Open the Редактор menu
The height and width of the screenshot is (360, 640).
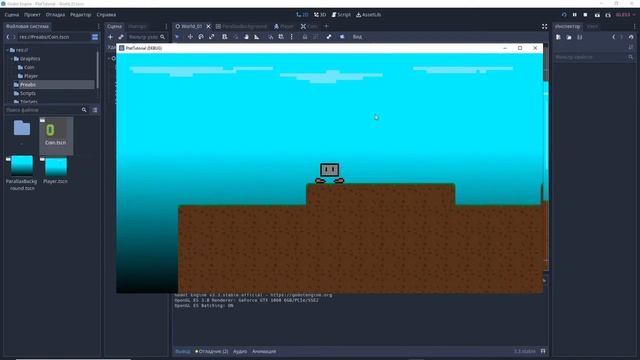tap(80, 15)
